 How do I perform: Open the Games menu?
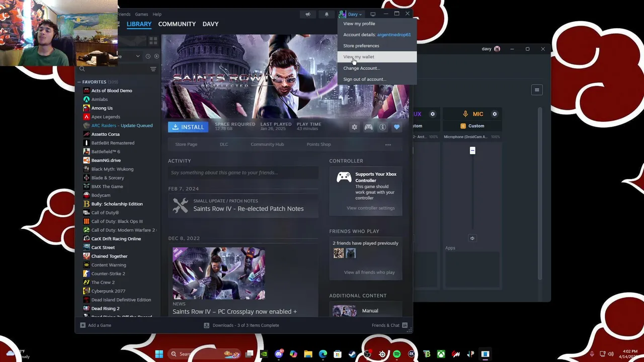141,14
